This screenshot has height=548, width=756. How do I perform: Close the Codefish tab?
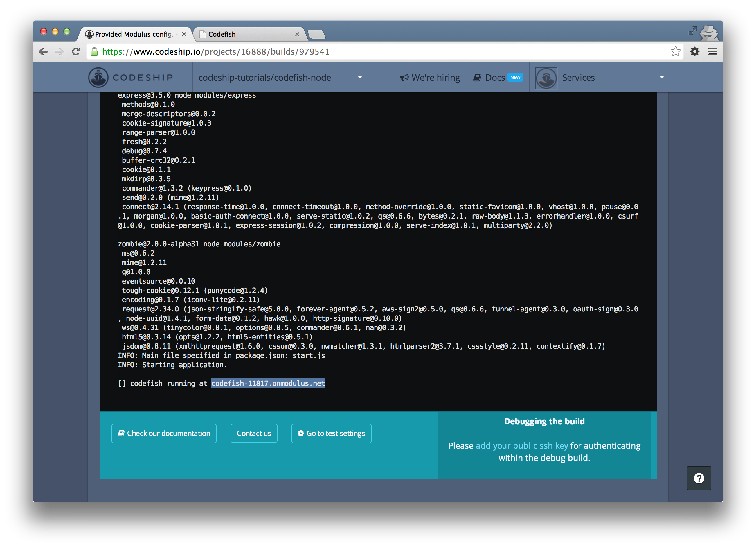coord(297,34)
